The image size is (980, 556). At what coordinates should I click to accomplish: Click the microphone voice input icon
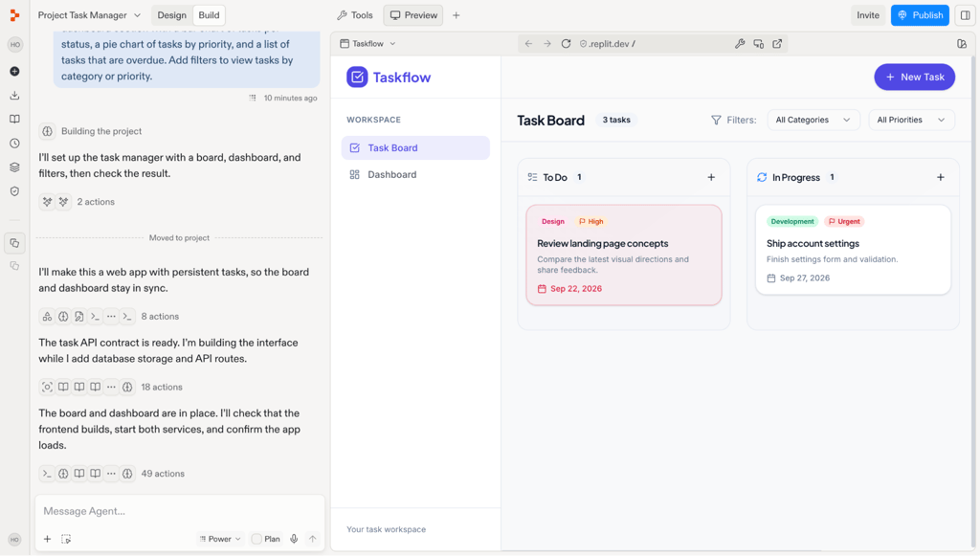(294, 539)
